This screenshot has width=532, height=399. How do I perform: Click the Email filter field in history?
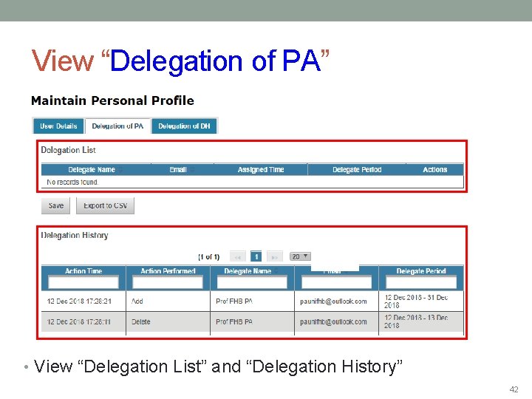point(336,282)
